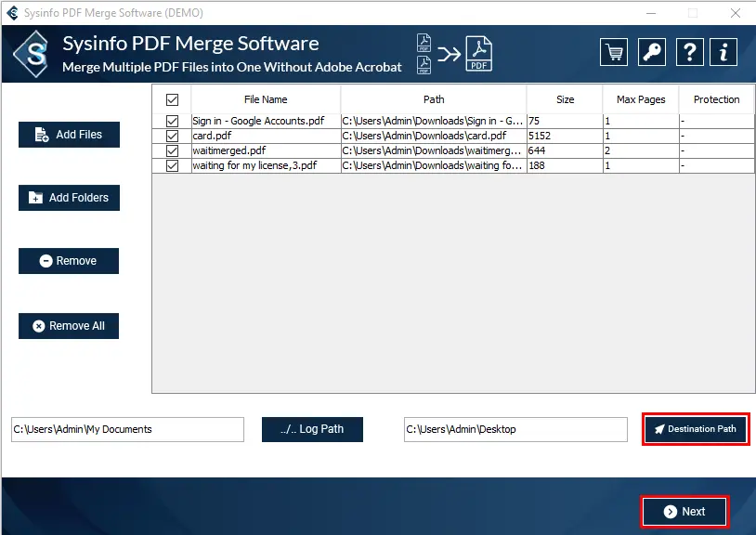Viewport: 756px width, 535px height.
Task: Click the shopping cart purchase icon
Action: pyautogui.click(x=613, y=53)
